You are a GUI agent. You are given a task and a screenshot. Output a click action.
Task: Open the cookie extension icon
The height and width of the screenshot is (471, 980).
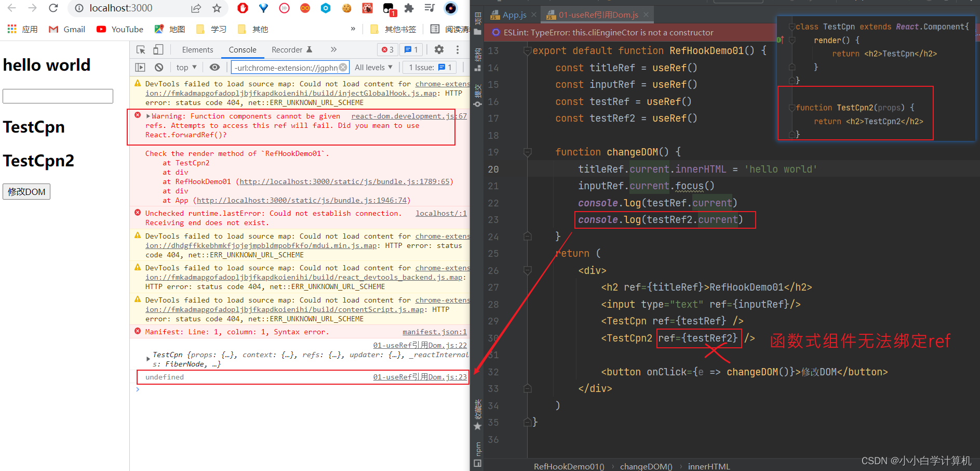[x=346, y=8]
